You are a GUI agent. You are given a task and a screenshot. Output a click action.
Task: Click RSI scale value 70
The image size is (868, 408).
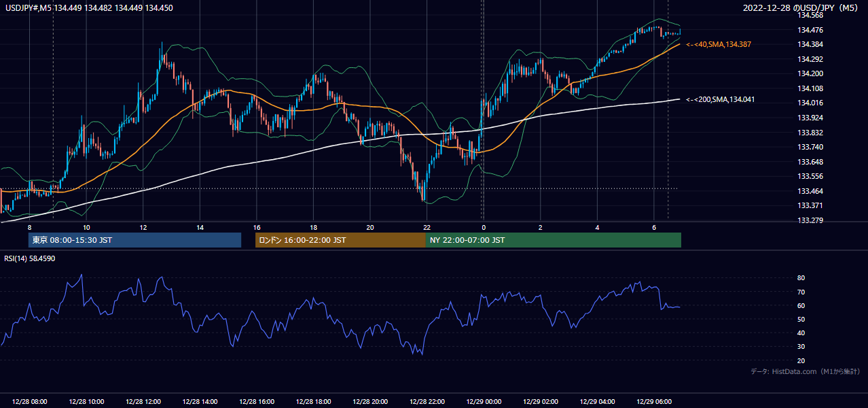(x=801, y=292)
